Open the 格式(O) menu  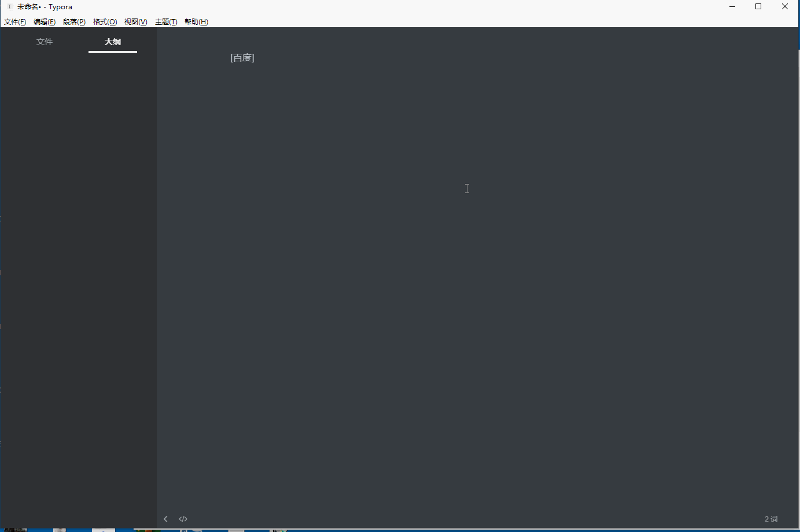pos(105,22)
